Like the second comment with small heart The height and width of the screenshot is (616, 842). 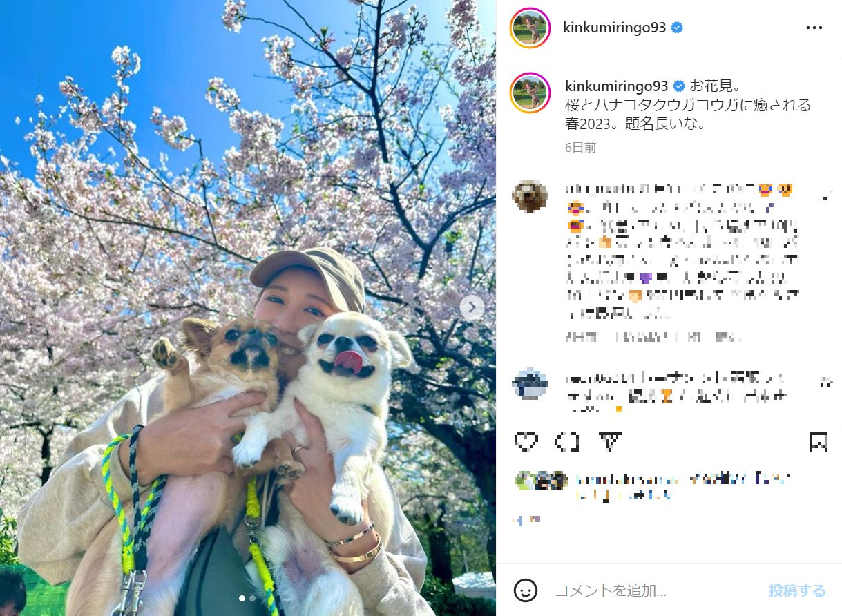pos(825,382)
